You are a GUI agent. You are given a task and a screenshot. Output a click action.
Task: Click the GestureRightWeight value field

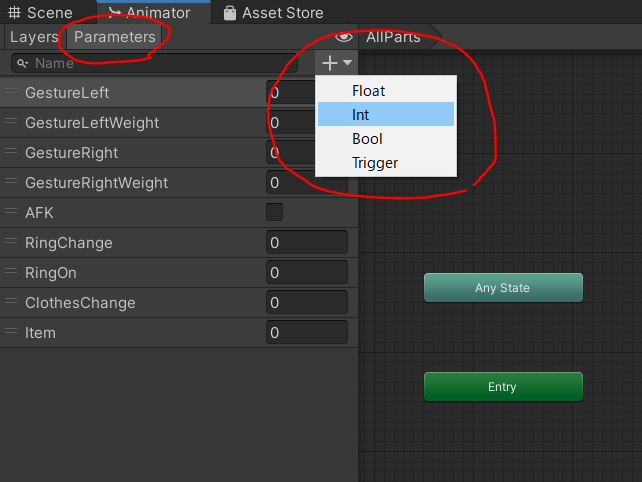tap(307, 183)
